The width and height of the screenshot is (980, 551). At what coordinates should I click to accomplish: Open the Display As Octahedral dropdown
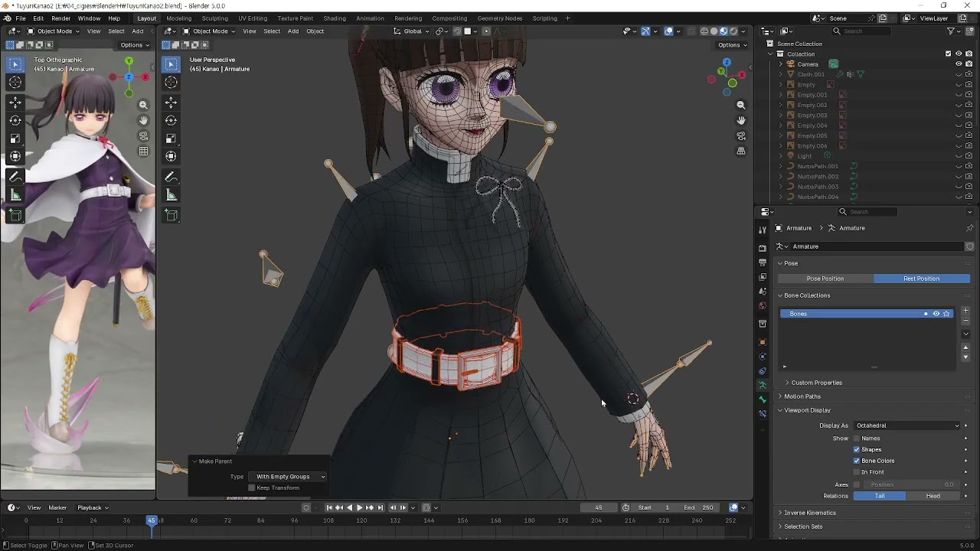coord(906,425)
